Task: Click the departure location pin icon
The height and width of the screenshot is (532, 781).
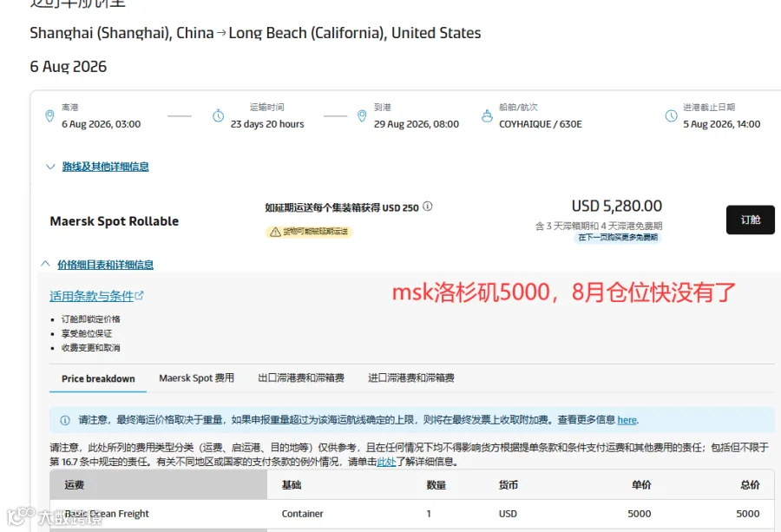Action: tap(49, 116)
